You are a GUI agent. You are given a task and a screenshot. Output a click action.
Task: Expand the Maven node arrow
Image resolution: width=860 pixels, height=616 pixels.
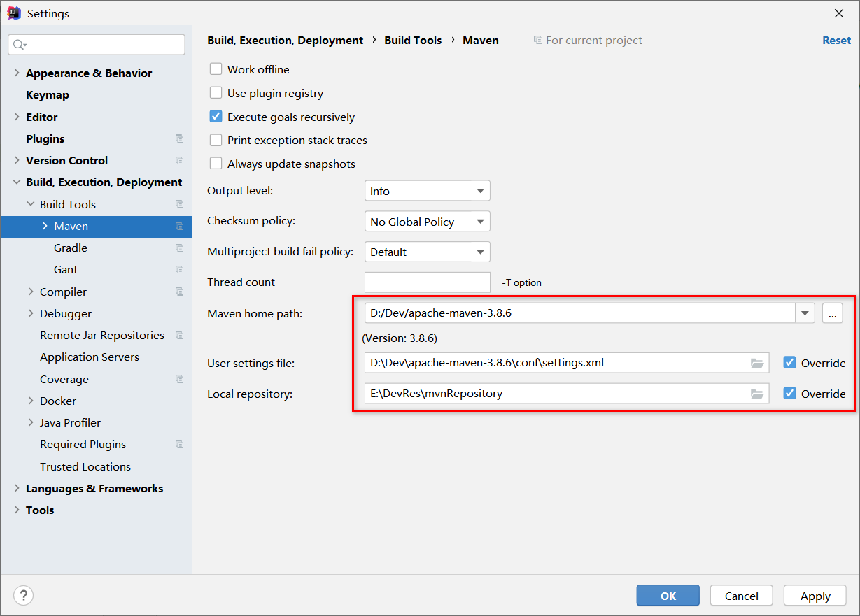tap(45, 226)
